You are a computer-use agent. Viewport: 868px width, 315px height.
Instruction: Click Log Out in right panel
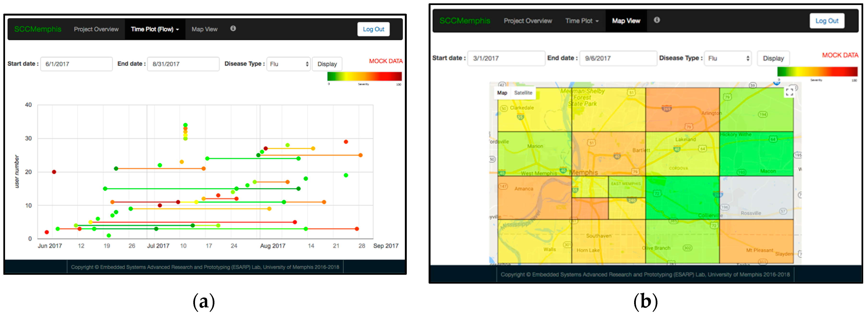(x=827, y=21)
